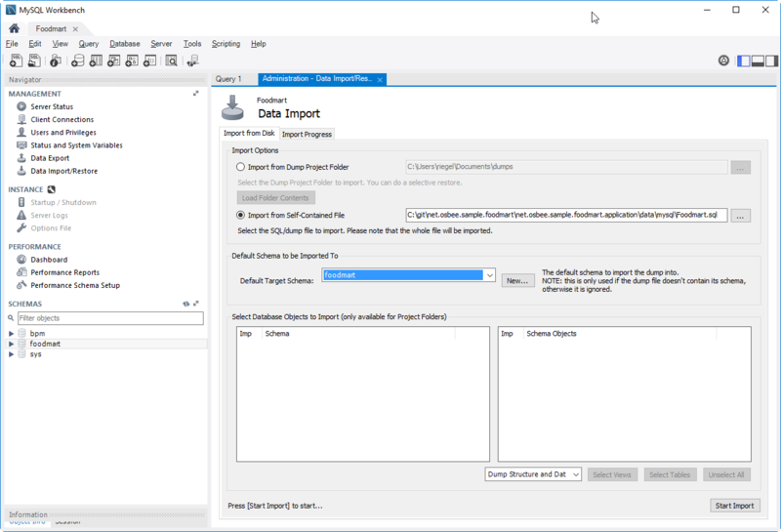Switch to the Query 1 tab

click(x=228, y=79)
